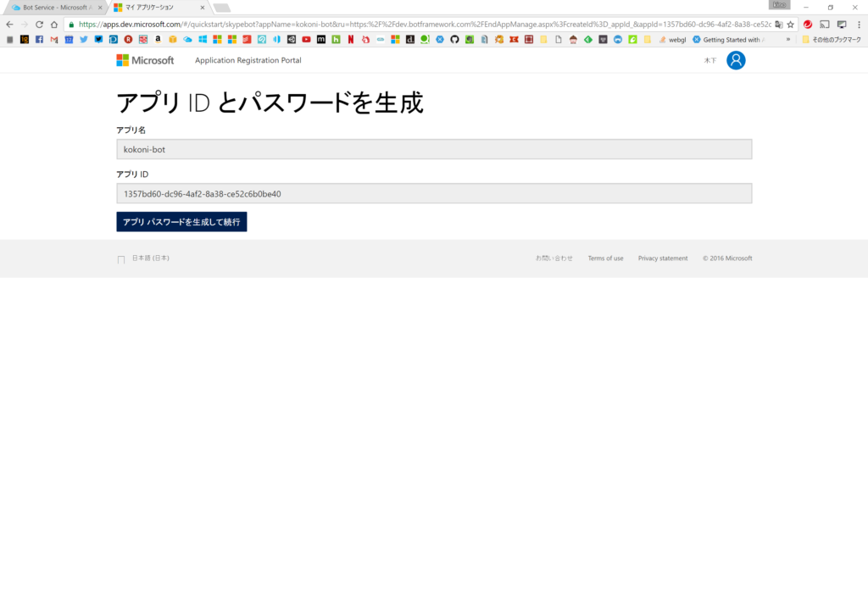Screen dimensions: 868x605
Task: Open the YouTube bookmark icon
Action: 306,40
